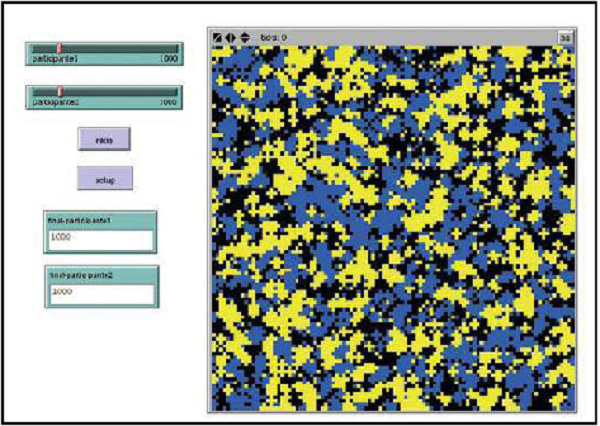The image size is (600, 426).
Task: Click the participante2 slider red handle
Action: point(59,91)
